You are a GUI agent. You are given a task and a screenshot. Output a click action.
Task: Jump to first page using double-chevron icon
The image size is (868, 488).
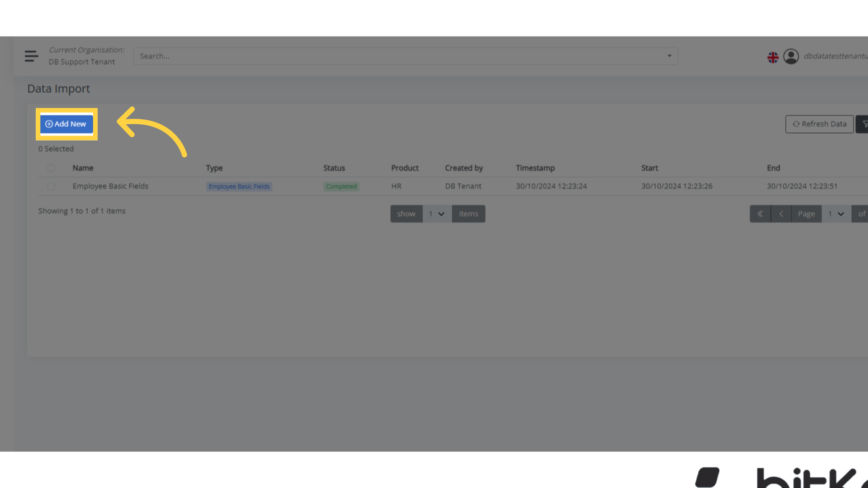pos(760,214)
